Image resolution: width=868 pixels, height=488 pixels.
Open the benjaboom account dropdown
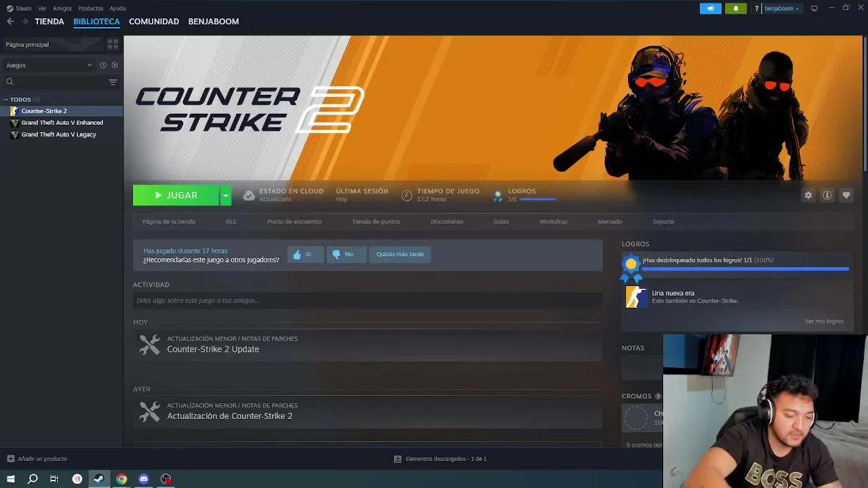pyautogui.click(x=782, y=9)
